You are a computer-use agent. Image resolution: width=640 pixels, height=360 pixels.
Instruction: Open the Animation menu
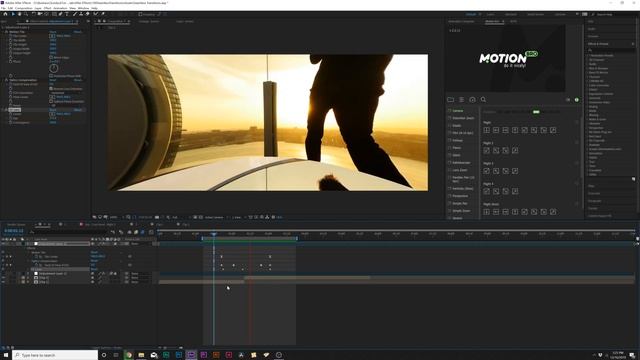60,8
